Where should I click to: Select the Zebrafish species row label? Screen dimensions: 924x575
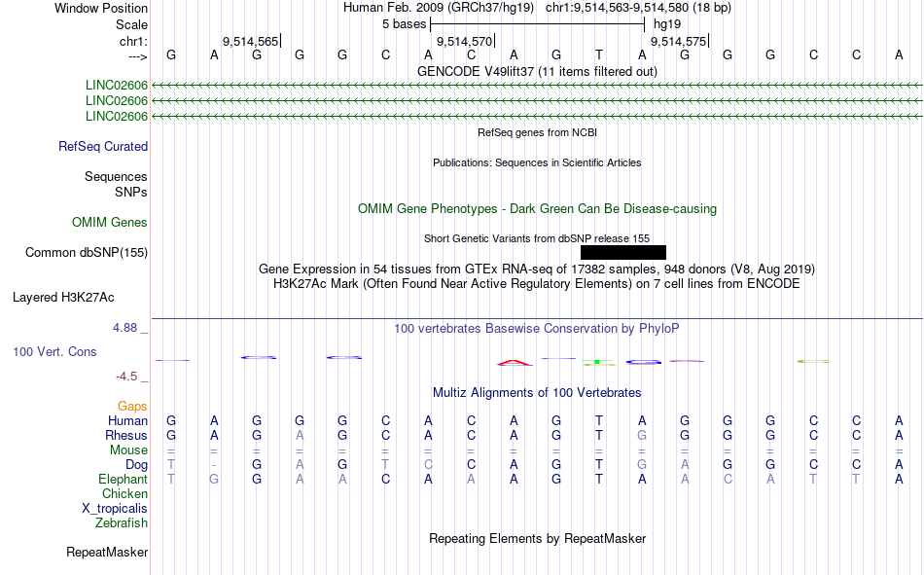coord(122,522)
